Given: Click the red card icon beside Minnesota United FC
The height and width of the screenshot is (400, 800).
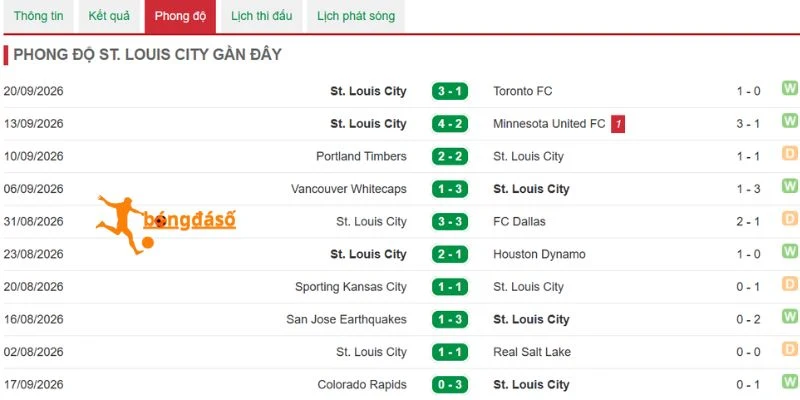Looking at the screenshot, I should [x=618, y=124].
